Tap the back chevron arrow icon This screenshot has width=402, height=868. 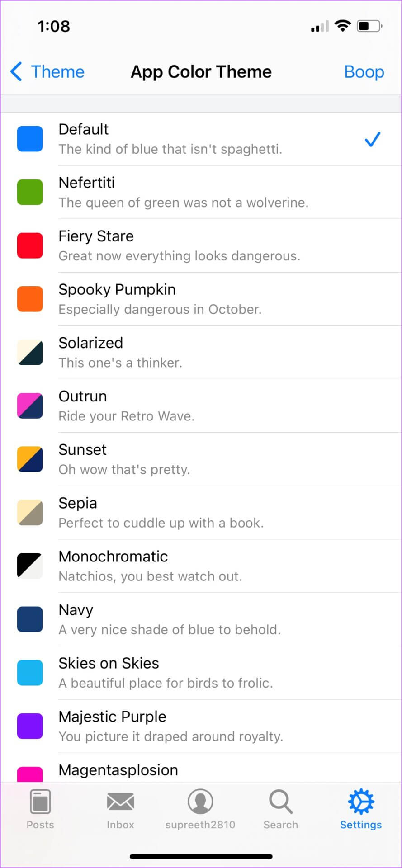tap(16, 72)
